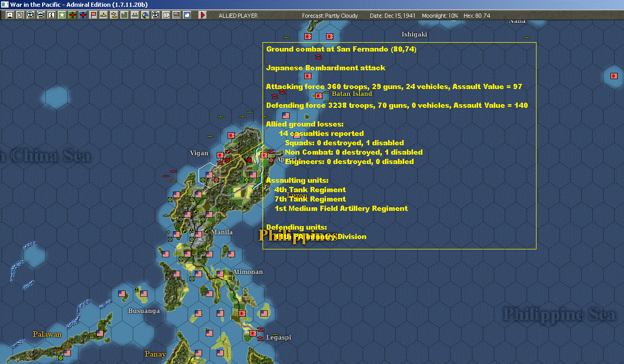
Task: Click the Palawan label
Action: [47, 334]
